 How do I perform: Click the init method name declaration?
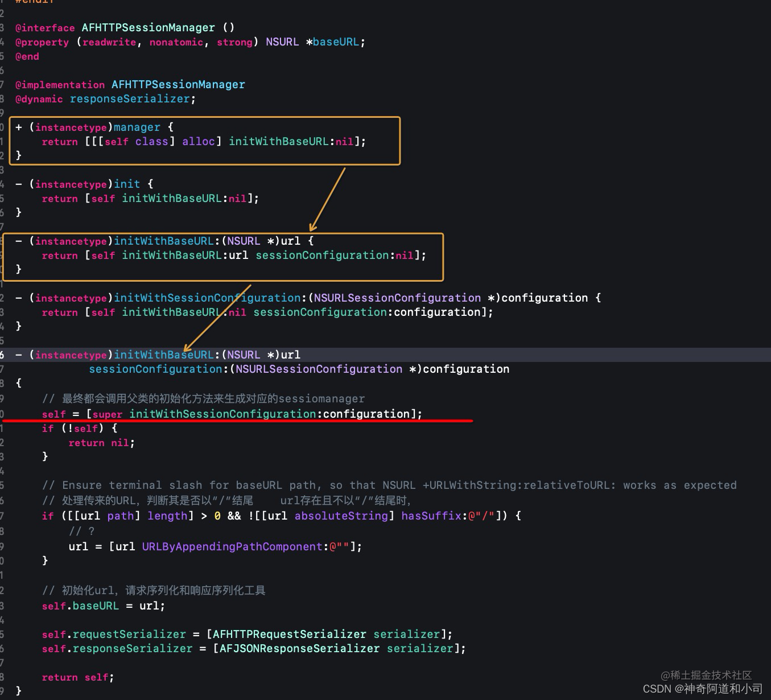[127, 184]
